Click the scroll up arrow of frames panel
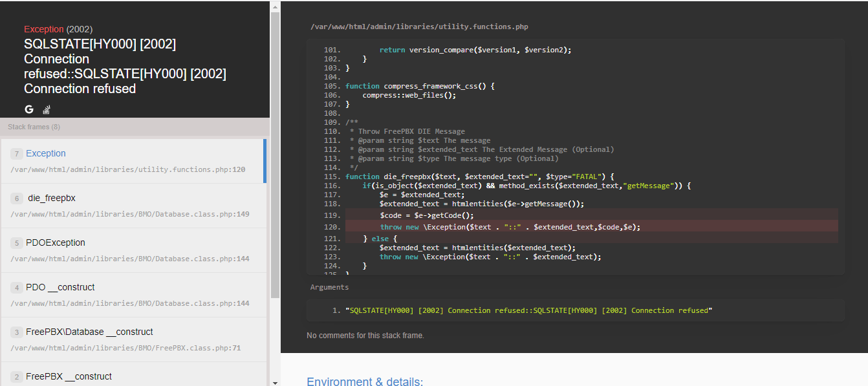Image resolution: width=868 pixels, height=386 pixels. (275, 5)
